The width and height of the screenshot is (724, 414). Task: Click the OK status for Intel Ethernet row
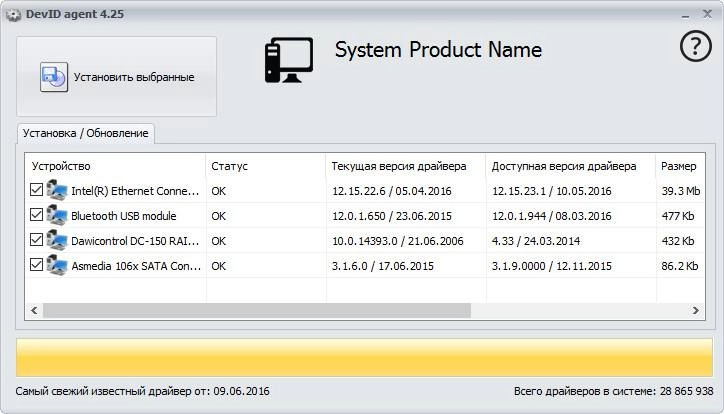(x=219, y=191)
